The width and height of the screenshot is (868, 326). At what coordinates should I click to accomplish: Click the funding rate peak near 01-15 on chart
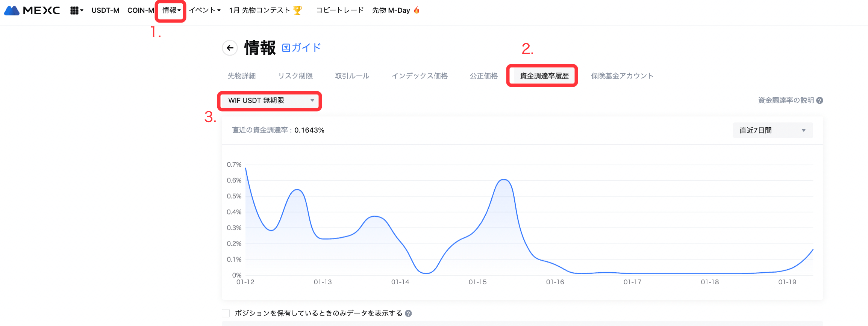(504, 180)
